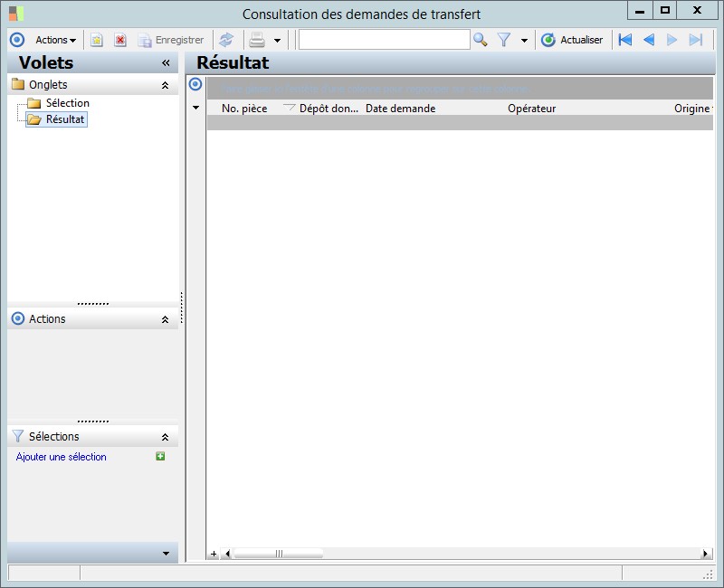Click the red Delete toolbar icon

click(120, 40)
